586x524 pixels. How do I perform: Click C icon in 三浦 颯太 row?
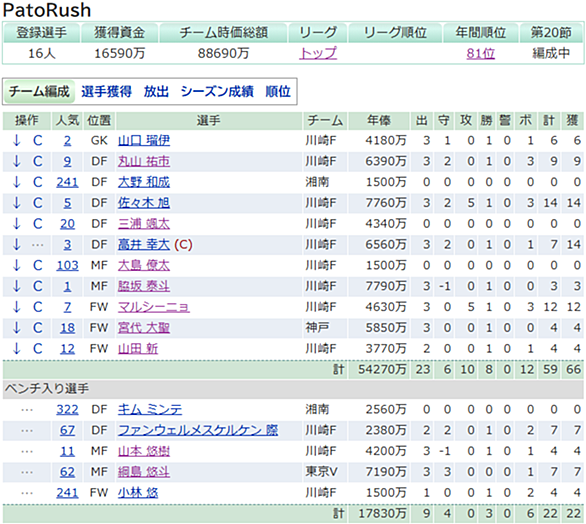point(38,224)
